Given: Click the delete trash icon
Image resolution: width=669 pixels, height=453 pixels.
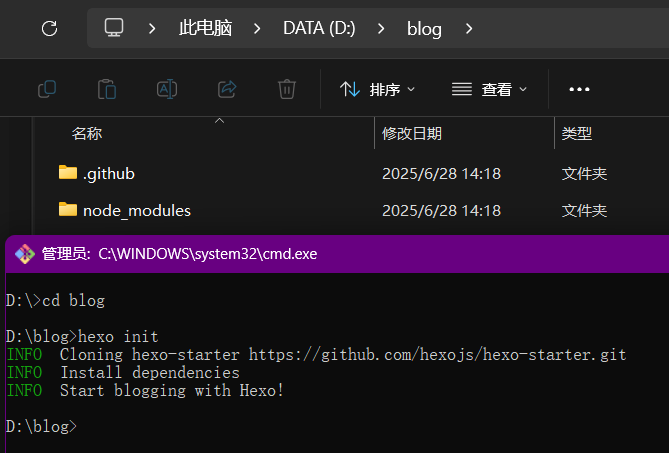Looking at the screenshot, I should (x=287, y=89).
